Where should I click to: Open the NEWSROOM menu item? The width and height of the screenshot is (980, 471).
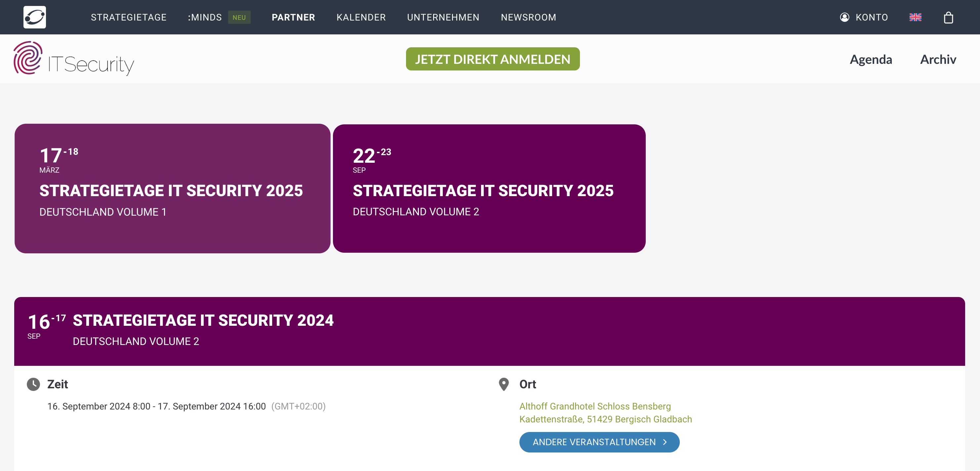528,17
